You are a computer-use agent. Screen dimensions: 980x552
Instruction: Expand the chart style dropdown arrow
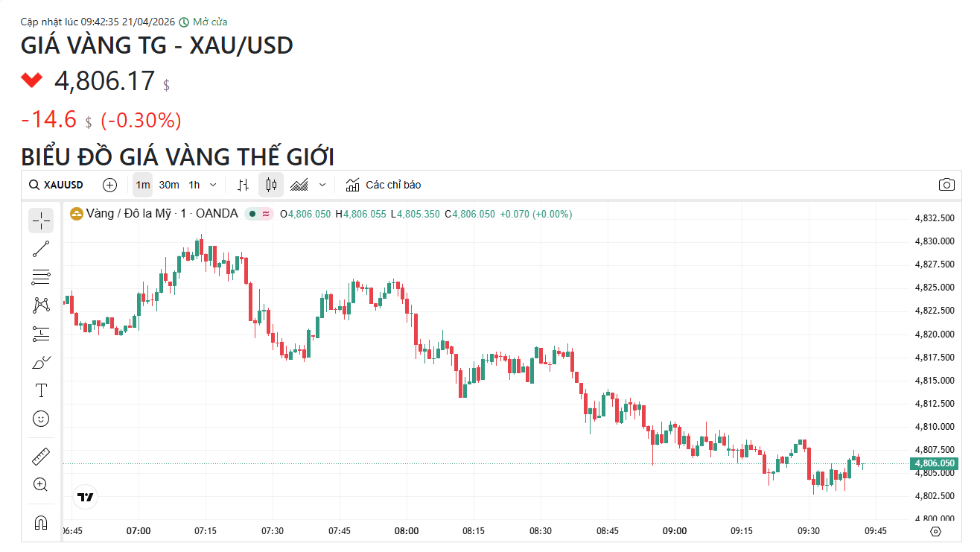[322, 185]
